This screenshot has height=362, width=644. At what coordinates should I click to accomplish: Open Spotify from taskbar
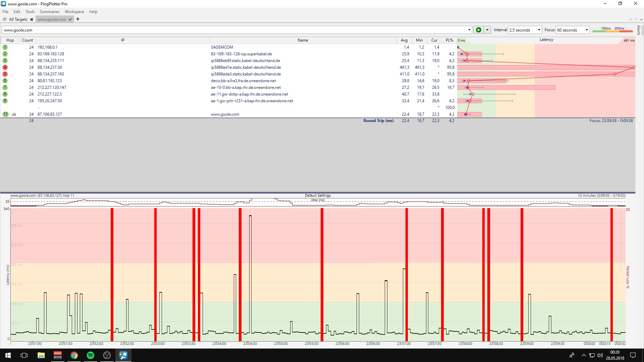tap(91, 355)
